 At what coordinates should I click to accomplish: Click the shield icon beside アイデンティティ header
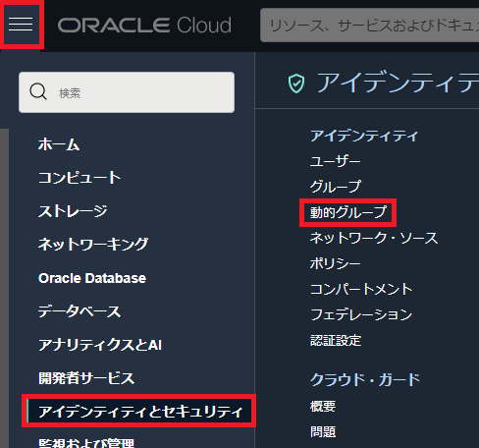[x=296, y=84]
